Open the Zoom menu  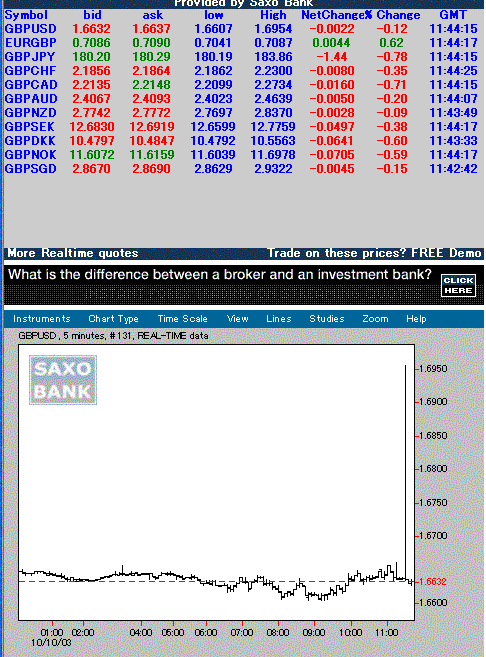pos(375,319)
